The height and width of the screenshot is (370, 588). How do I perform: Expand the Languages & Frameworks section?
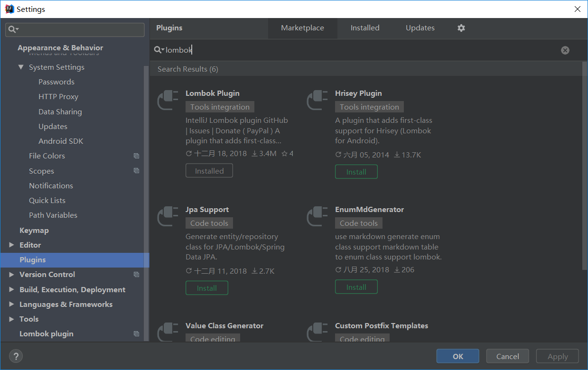11,304
